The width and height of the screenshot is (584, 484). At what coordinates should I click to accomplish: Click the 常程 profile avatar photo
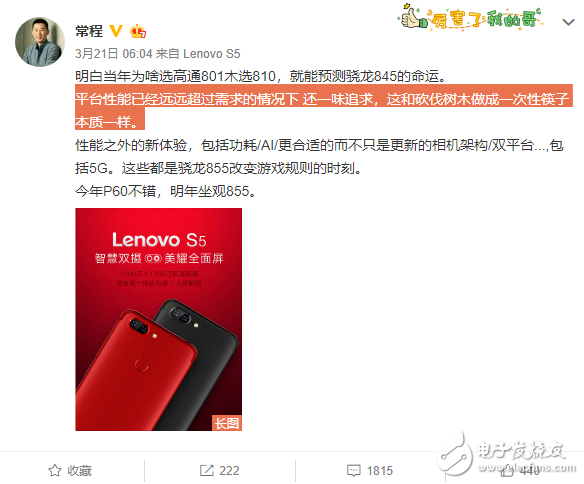point(40,42)
